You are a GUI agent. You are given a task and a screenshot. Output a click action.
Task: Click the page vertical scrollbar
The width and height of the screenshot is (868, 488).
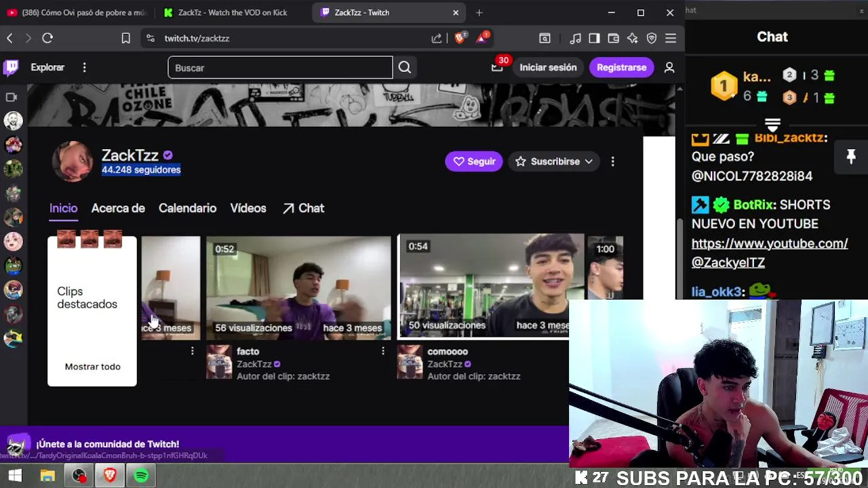click(679, 258)
